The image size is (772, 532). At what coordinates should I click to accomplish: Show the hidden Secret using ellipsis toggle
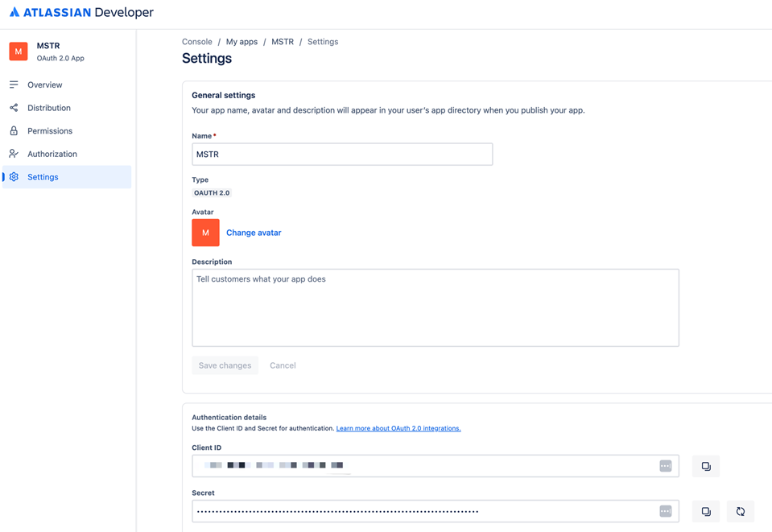(666, 510)
